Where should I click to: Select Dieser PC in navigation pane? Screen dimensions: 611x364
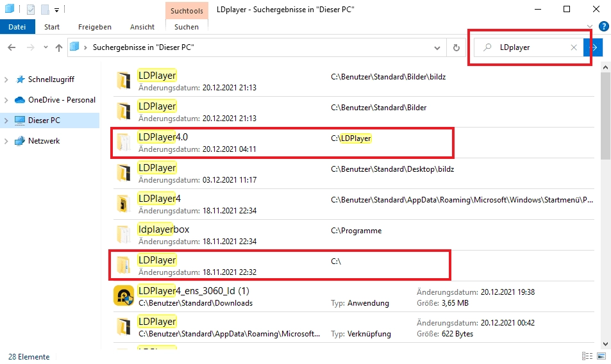[x=44, y=120]
